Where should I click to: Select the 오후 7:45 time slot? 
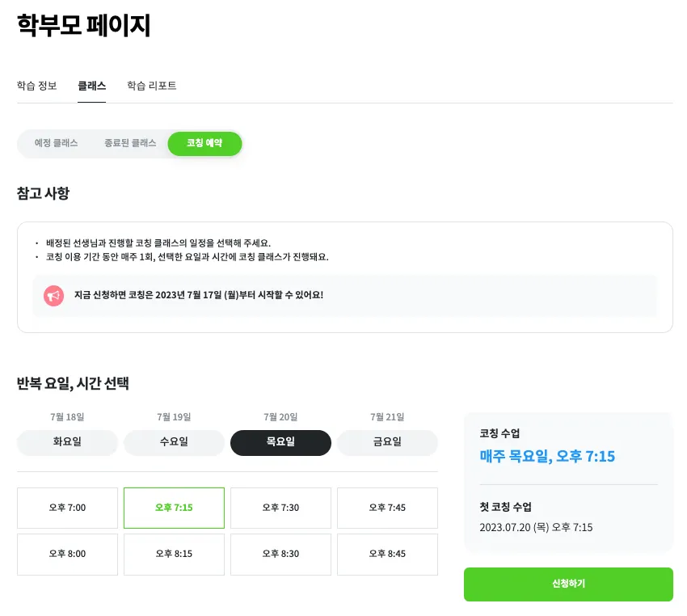tap(387, 508)
